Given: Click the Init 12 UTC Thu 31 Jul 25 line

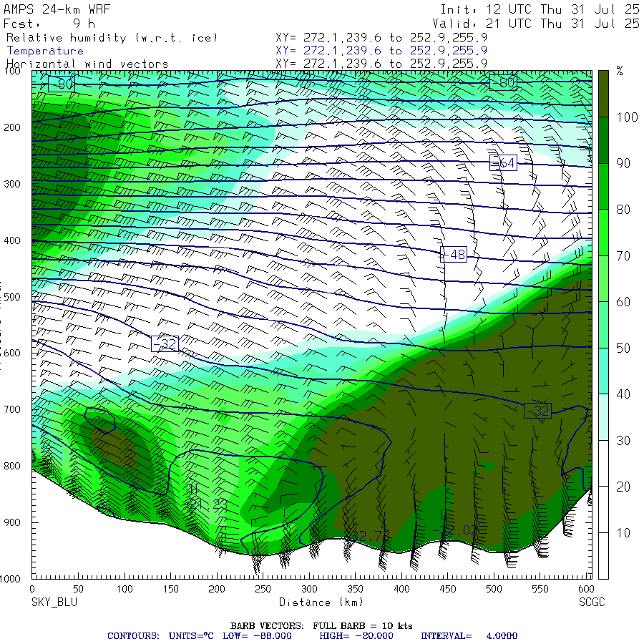Looking at the screenshot, I should pos(540,9).
